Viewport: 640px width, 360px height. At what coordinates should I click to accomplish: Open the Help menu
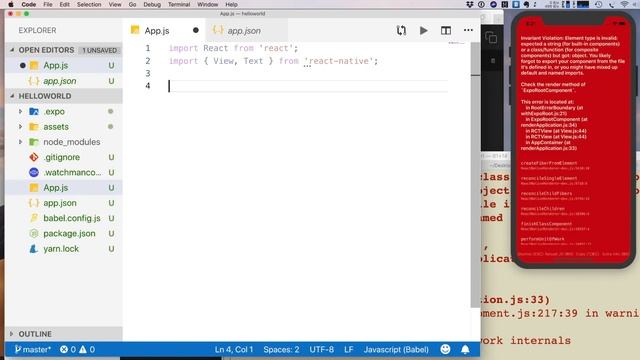[x=231, y=4]
